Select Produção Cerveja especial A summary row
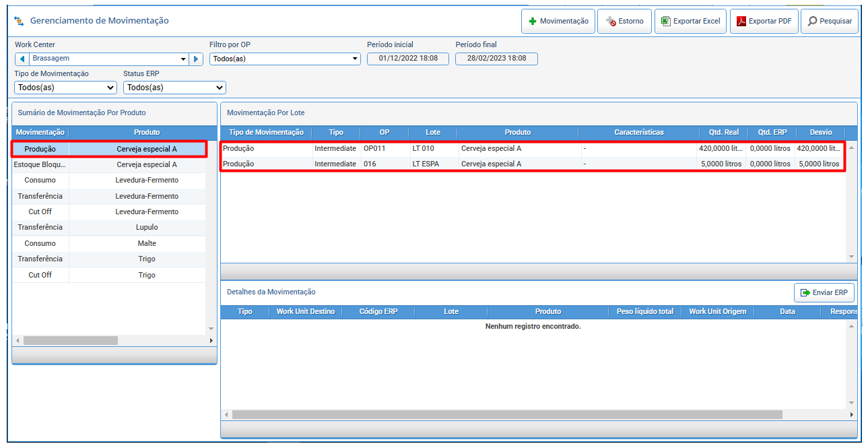 tap(109, 149)
